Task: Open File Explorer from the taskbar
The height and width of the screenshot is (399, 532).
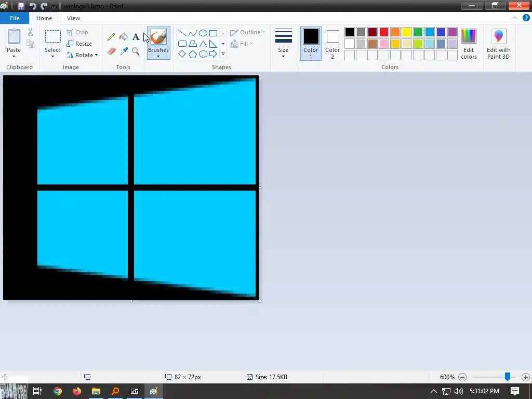Action: pyautogui.click(x=96, y=391)
